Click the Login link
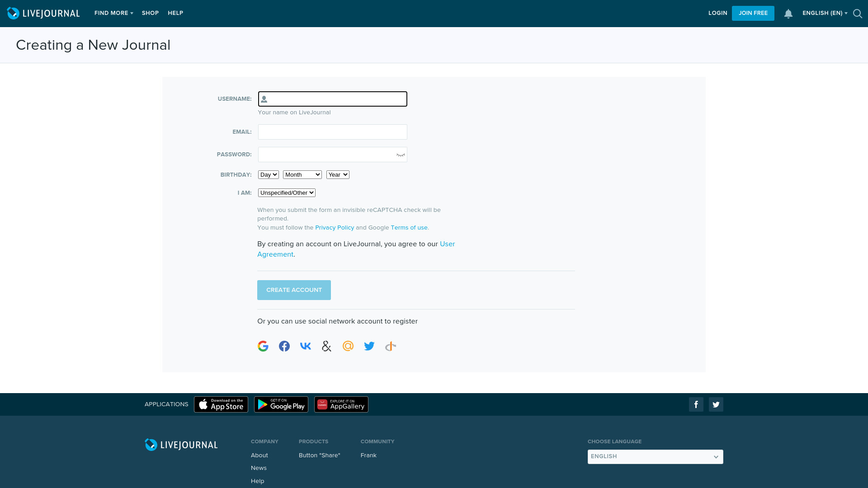 point(718,13)
